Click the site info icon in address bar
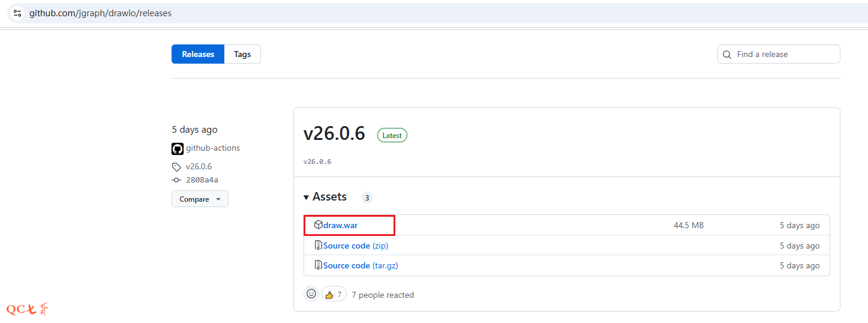 pos(17,13)
